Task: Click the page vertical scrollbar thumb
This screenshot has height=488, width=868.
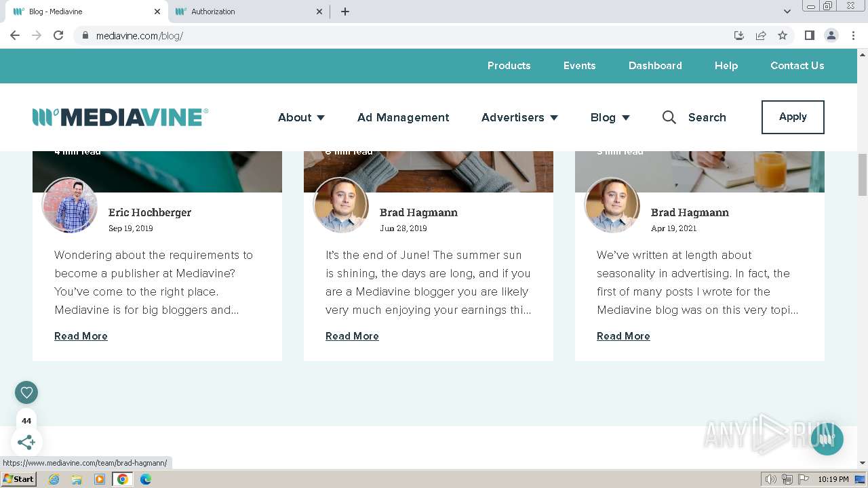Action: [x=862, y=174]
